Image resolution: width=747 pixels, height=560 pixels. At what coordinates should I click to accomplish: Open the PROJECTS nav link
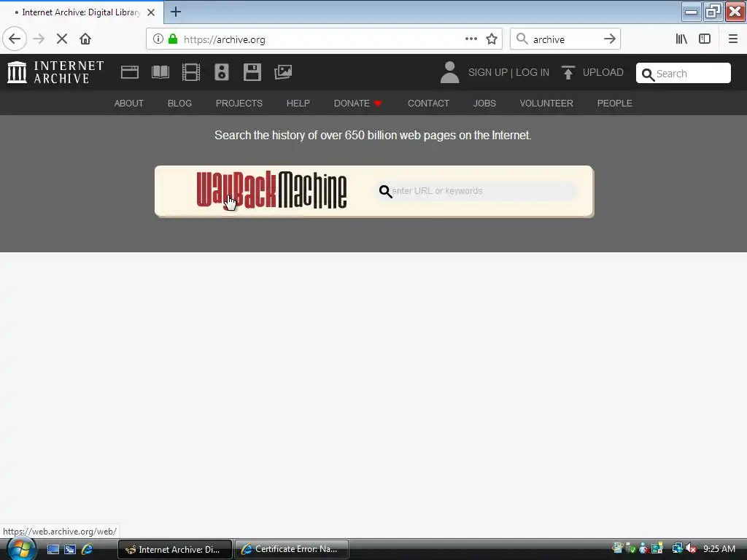239,104
